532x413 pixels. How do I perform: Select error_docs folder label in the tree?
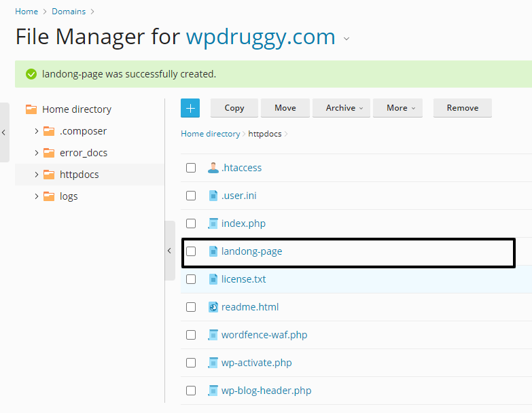[84, 153]
